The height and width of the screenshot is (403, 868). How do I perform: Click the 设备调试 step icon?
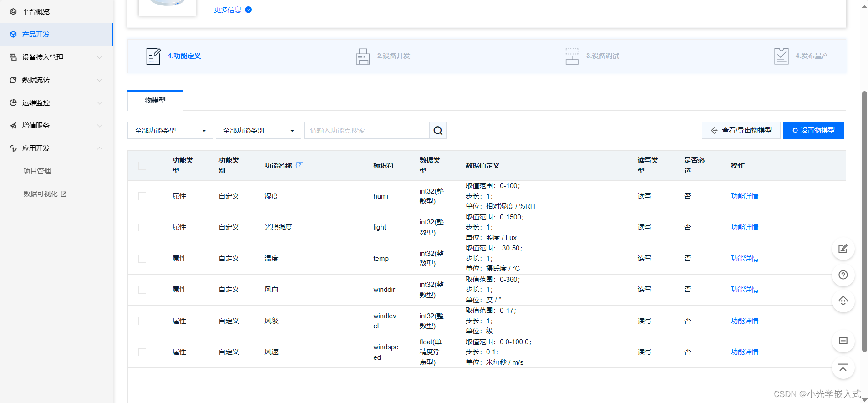pos(572,56)
